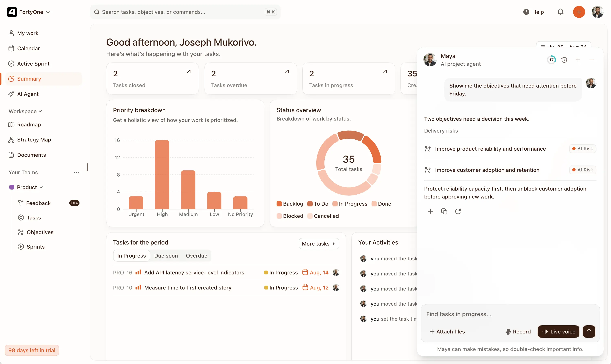611x364 pixels.
Task: Click the plus icon below Maya's reply
Action: coord(430,212)
